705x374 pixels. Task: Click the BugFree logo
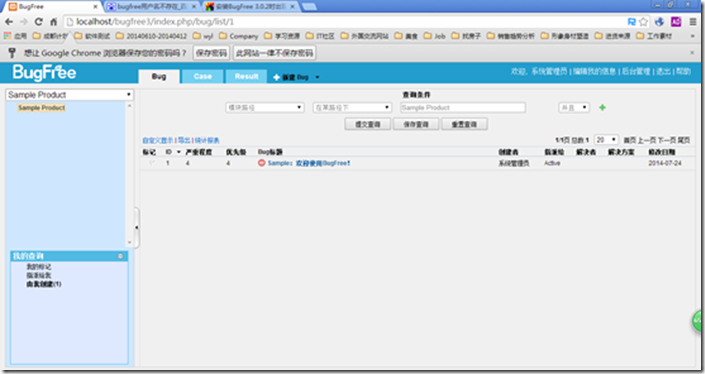point(44,73)
